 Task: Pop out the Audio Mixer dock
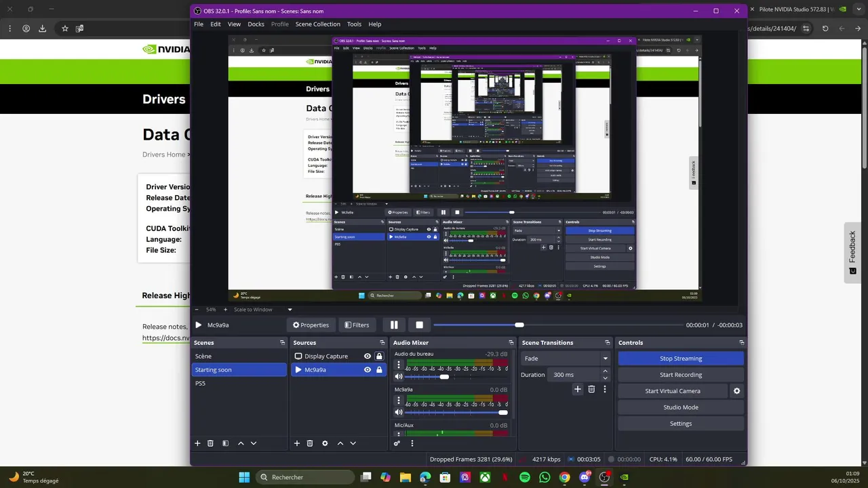point(511,343)
